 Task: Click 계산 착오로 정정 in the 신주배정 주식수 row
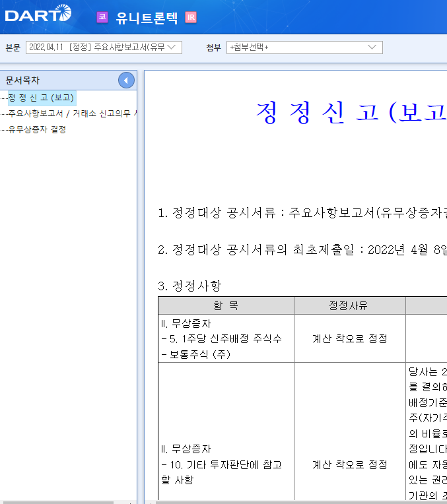point(349,338)
